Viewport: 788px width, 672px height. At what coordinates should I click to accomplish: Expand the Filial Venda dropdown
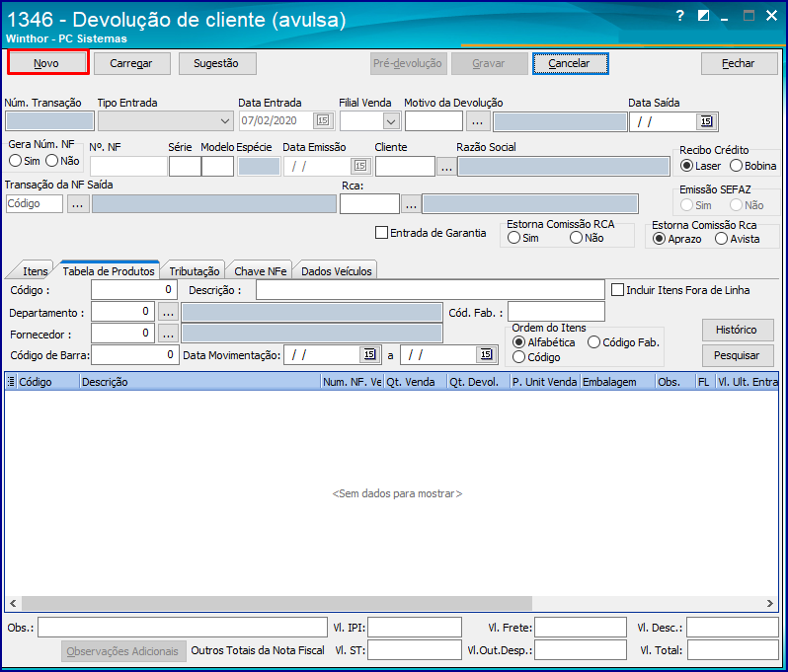click(x=391, y=121)
